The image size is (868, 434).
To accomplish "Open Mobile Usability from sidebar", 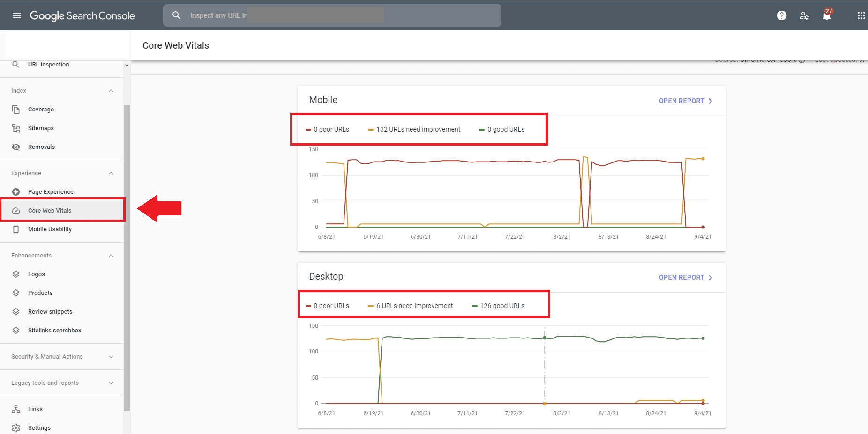I will tap(50, 229).
